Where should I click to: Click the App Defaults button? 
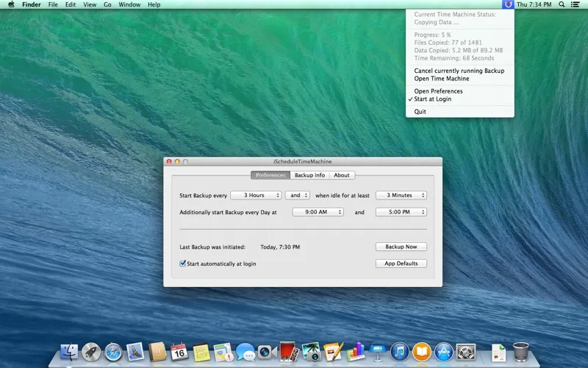[x=401, y=263]
